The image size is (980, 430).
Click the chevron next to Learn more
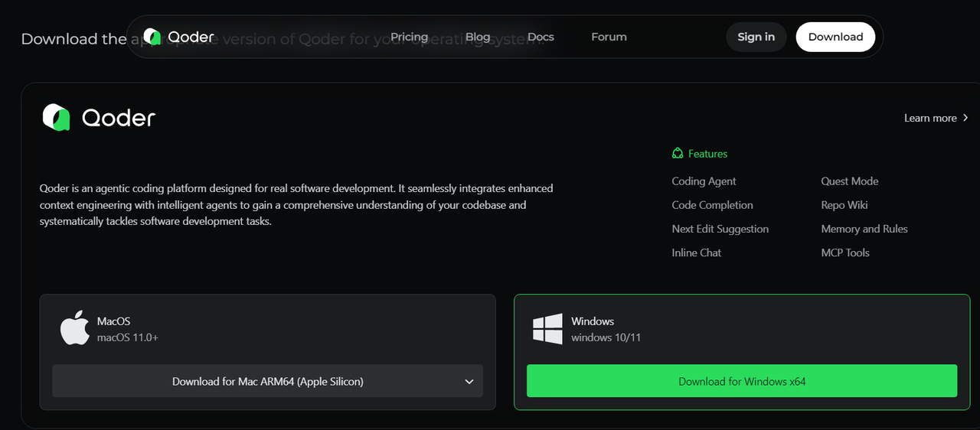click(x=965, y=118)
